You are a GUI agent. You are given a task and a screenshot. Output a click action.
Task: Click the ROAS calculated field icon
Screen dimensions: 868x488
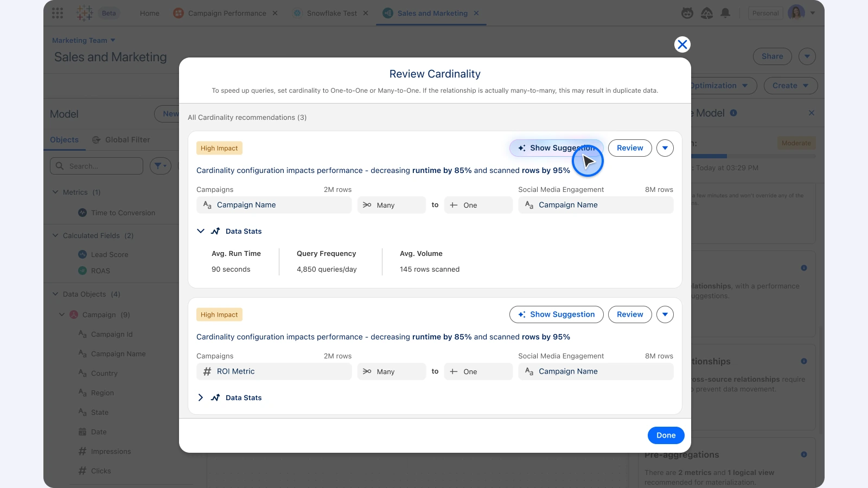pyautogui.click(x=82, y=271)
